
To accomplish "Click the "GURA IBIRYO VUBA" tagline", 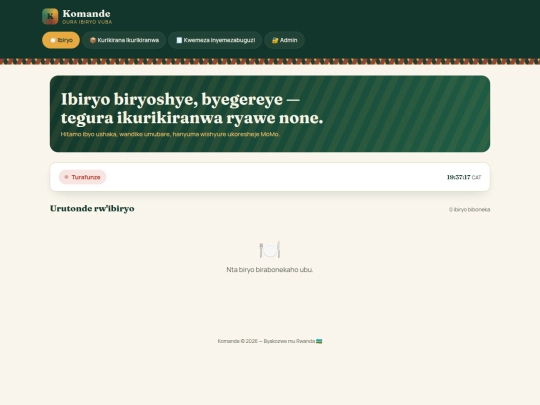I will pyautogui.click(x=87, y=22).
